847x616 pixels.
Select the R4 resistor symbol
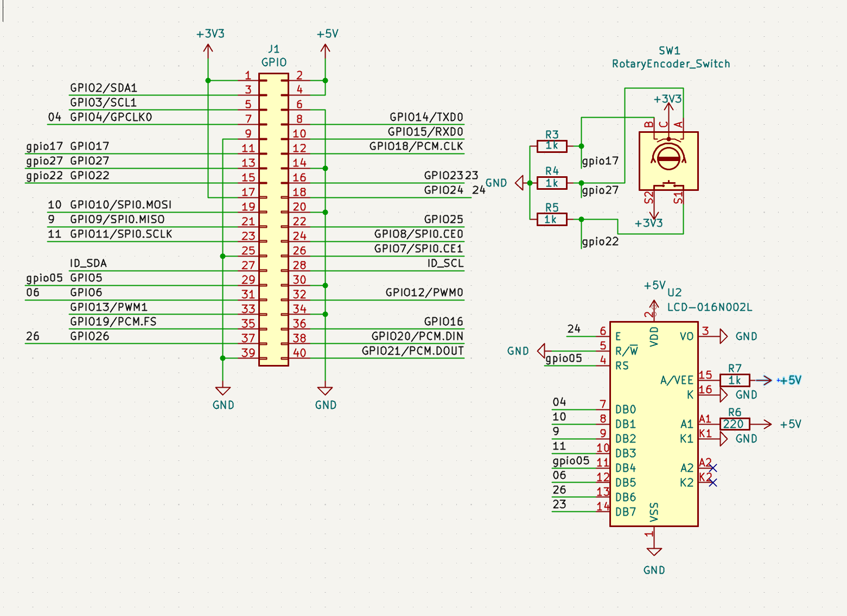click(x=552, y=183)
